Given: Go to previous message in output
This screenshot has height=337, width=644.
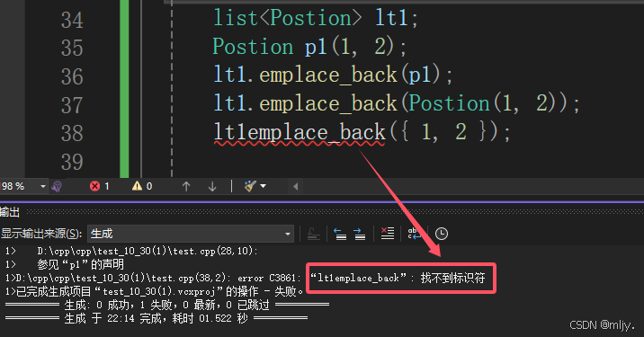Looking at the screenshot, I should [340, 234].
